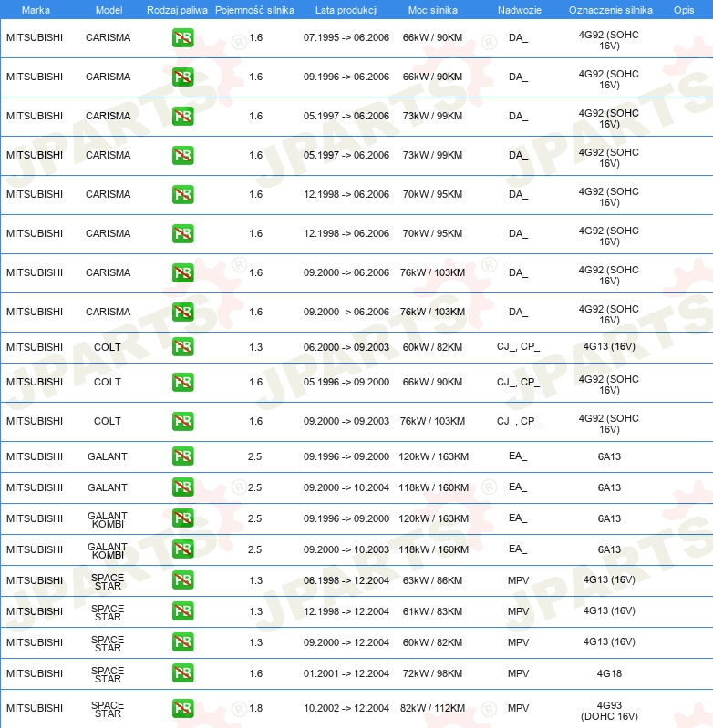Click capacity 2.5 in Galant 120kW sedan row
This screenshot has width=713, height=728.
(254, 456)
